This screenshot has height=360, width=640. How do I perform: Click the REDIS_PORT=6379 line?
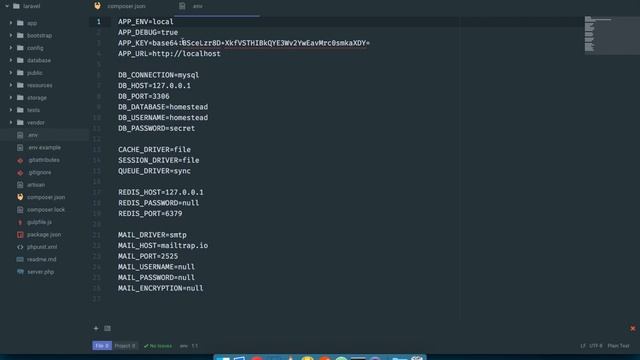150,213
